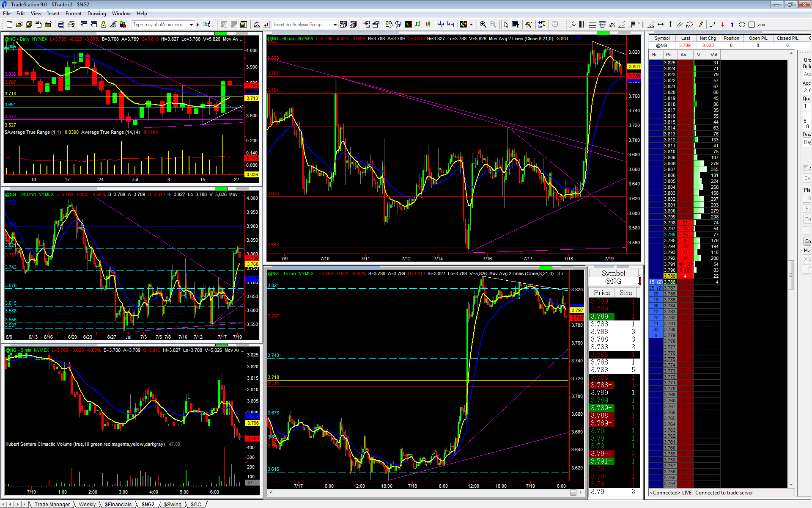Open the Insert menu
This screenshot has height=508, width=812.
tap(53, 14)
